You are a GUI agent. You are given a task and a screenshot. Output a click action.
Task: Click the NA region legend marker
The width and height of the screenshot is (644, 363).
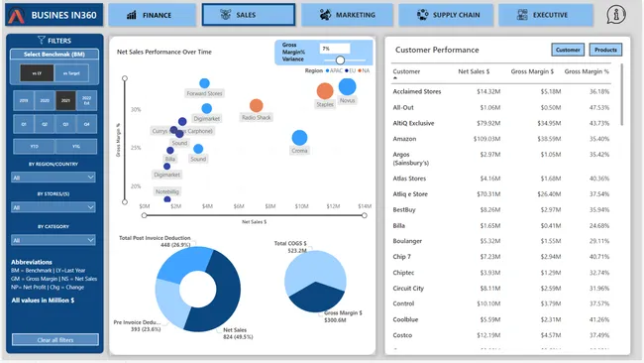360,70
